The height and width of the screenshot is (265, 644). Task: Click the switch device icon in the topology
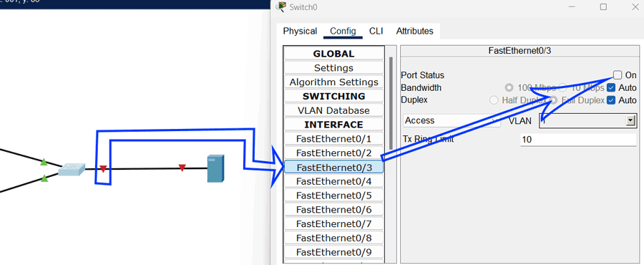pyautogui.click(x=72, y=170)
